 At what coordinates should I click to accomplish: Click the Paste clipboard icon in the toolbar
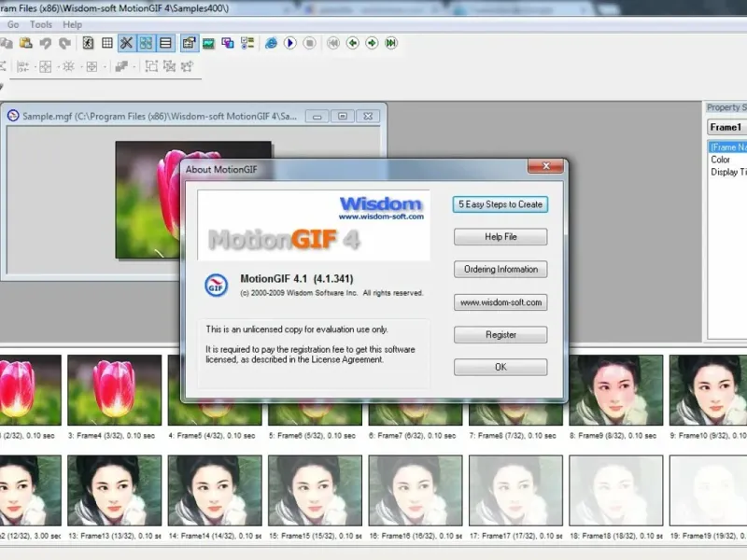(x=26, y=43)
